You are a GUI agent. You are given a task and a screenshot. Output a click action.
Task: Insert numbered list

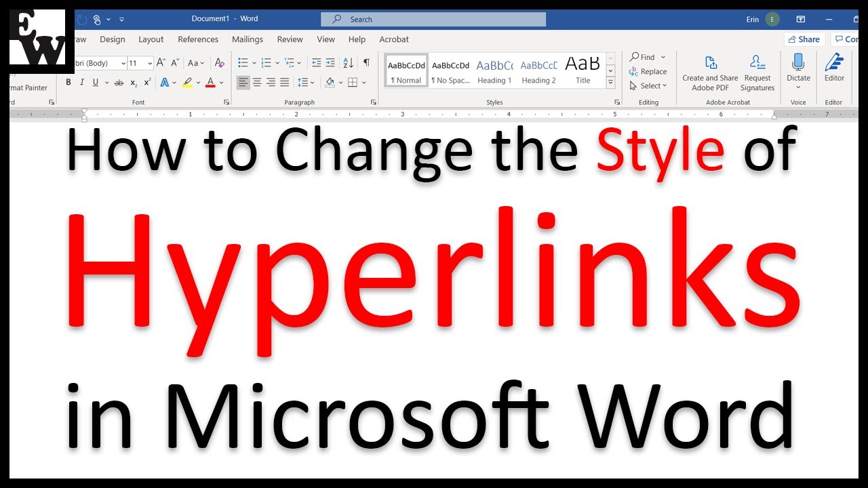267,63
